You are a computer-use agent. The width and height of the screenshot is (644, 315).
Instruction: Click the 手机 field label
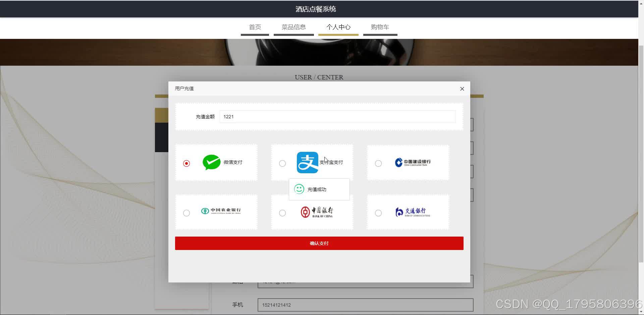237,305
